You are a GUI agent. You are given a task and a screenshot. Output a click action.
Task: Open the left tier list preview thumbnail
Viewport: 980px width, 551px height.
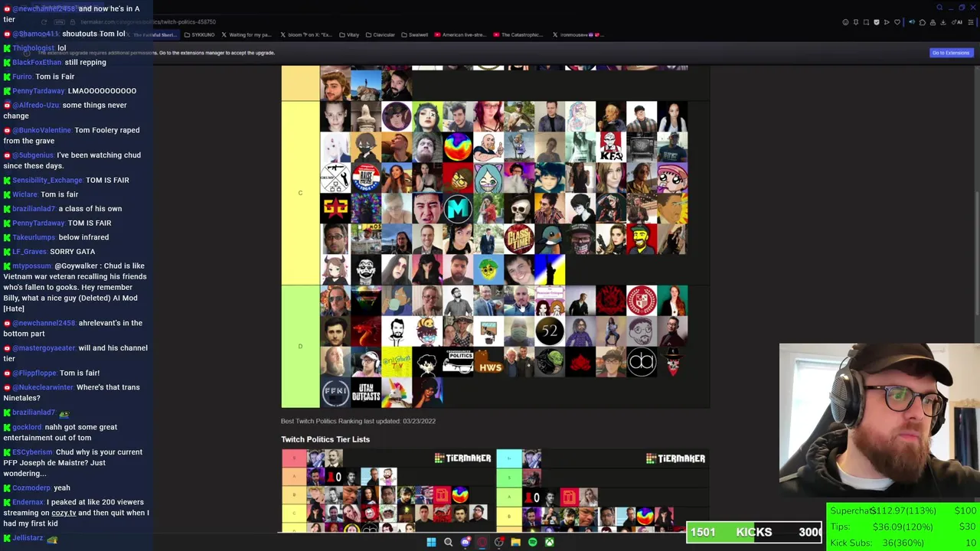click(x=385, y=491)
